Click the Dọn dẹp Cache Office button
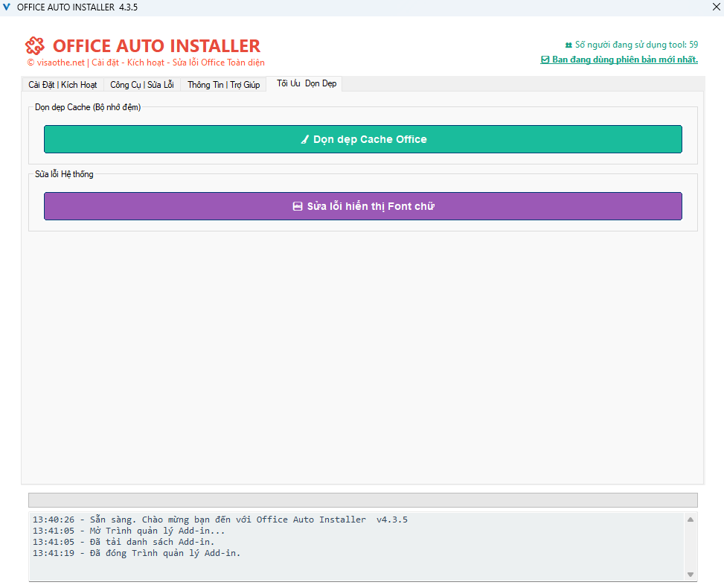The image size is (724, 588). point(363,139)
